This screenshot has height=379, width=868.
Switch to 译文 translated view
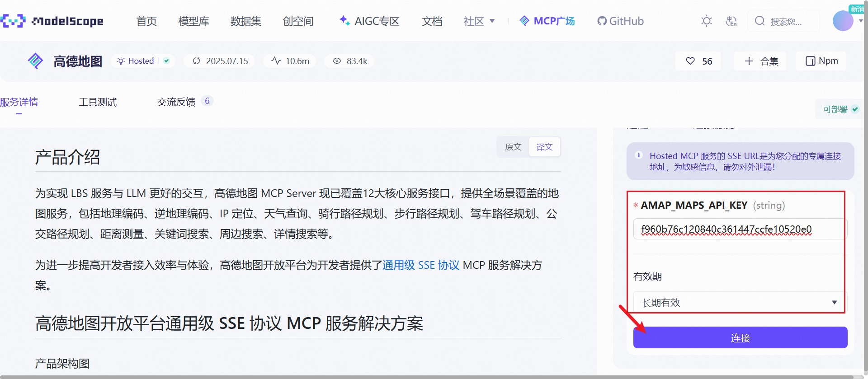tap(544, 147)
